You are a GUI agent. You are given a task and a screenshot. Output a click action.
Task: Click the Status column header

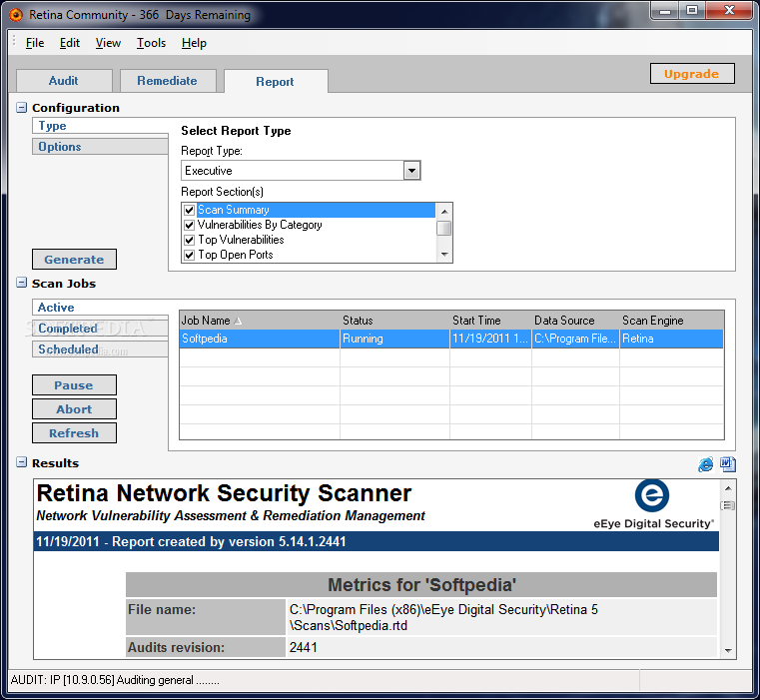point(394,321)
